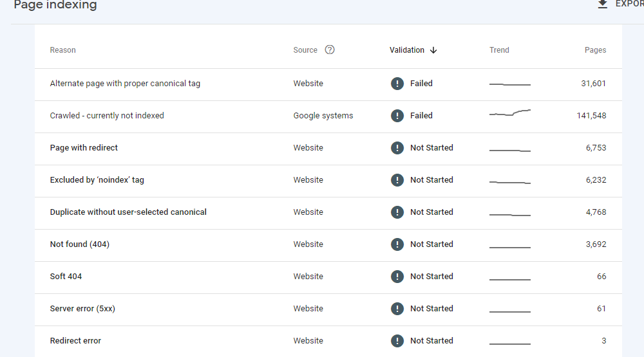Open "Excluded by 'noindex' tag" row

pyautogui.click(x=328, y=181)
